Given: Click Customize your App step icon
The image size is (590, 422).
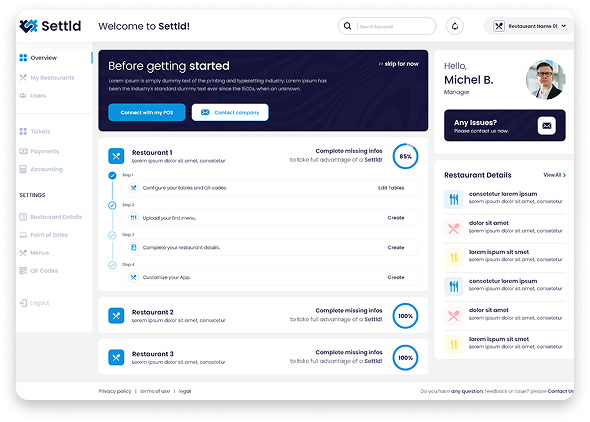Looking at the screenshot, I should (133, 278).
